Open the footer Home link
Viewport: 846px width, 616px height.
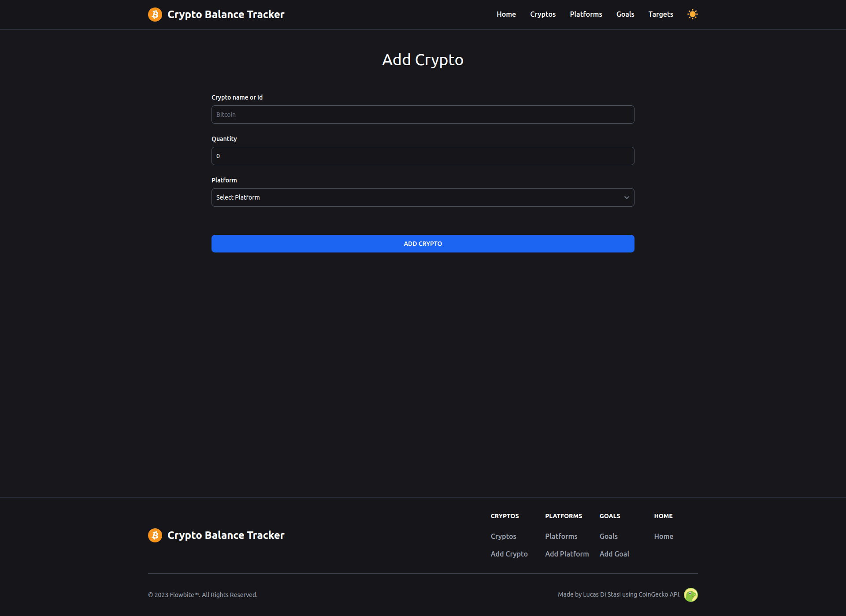click(x=664, y=536)
